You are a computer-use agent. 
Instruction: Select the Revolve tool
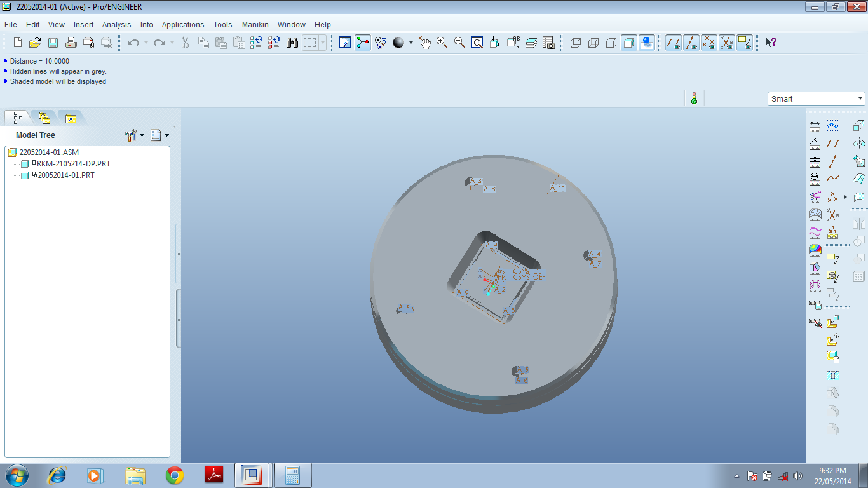pos(859,144)
